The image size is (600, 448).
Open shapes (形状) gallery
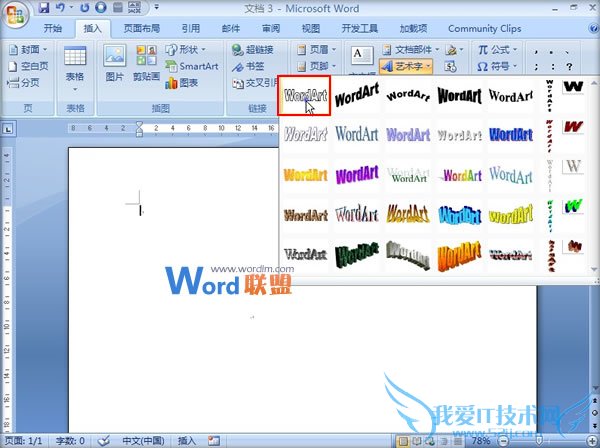pos(185,50)
